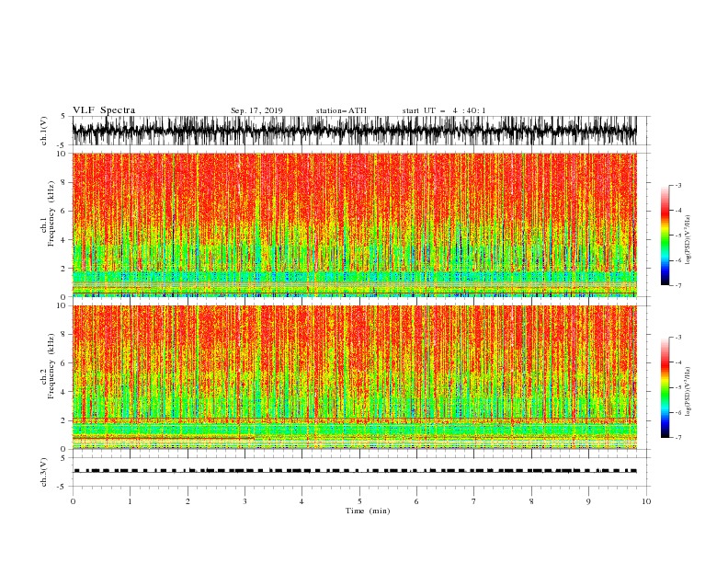Click the ch.2 "Frequency (kHz)" axis label
This screenshot has height=563, width=728.
pyautogui.click(x=51, y=365)
